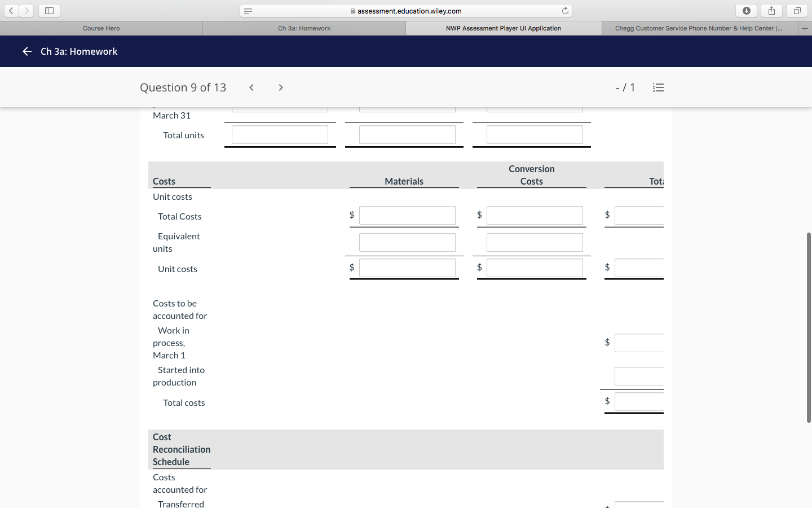Click the Costs accounted for label
Image resolution: width=812 pixels, height=508 pixels.
click(180, 483)
